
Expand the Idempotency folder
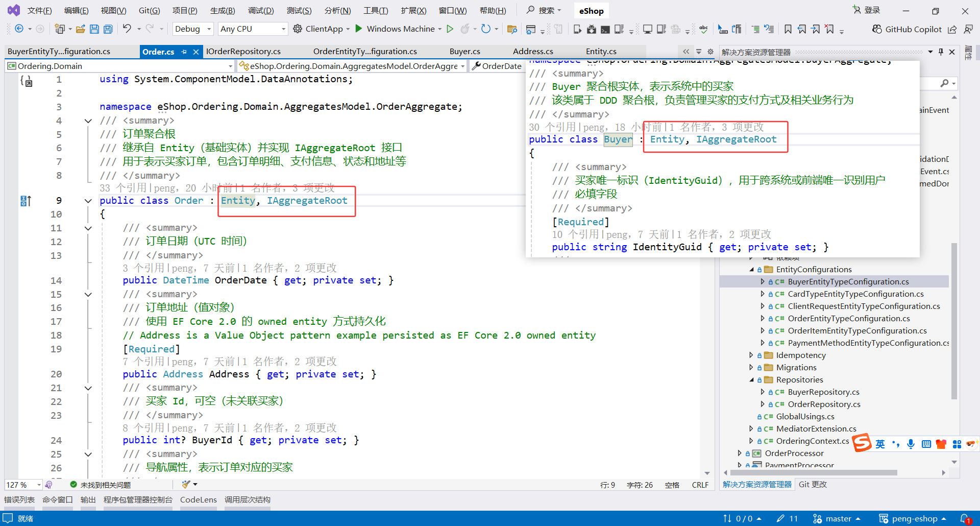pos(751,355)
